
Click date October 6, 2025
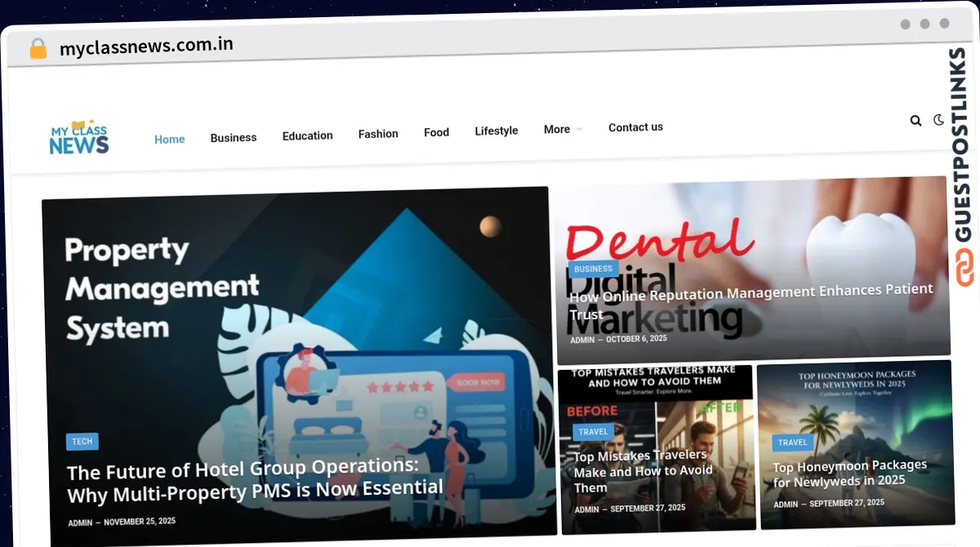click(x=636, y=338)
